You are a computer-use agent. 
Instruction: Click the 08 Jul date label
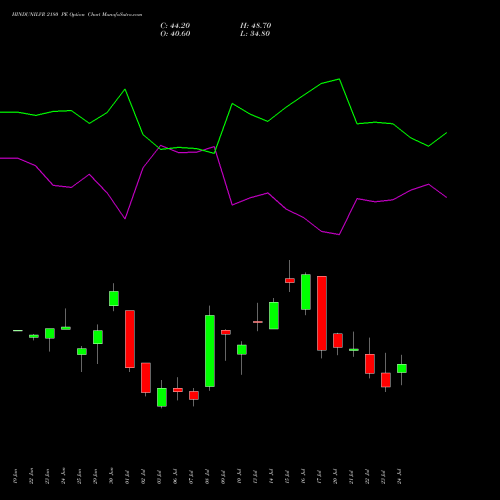[x=208, y=477]
